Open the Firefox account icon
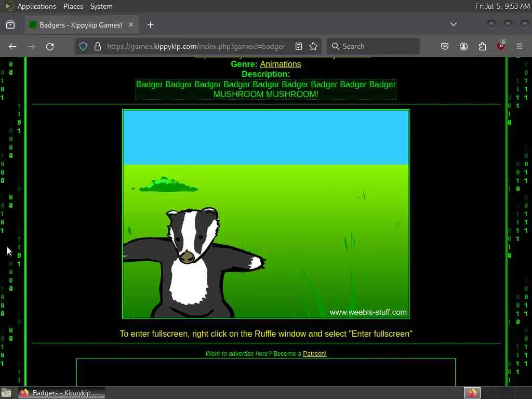 [x=463, y=46]
